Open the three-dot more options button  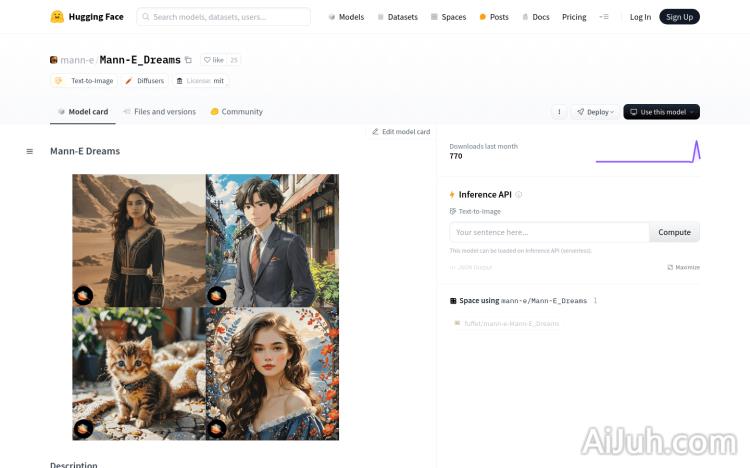558,112
